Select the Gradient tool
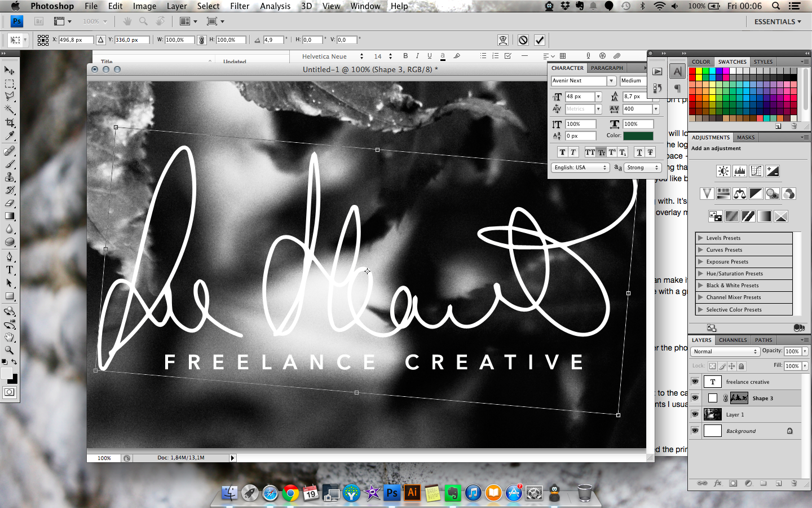812x508 pixels. click(x=10, y=216)
